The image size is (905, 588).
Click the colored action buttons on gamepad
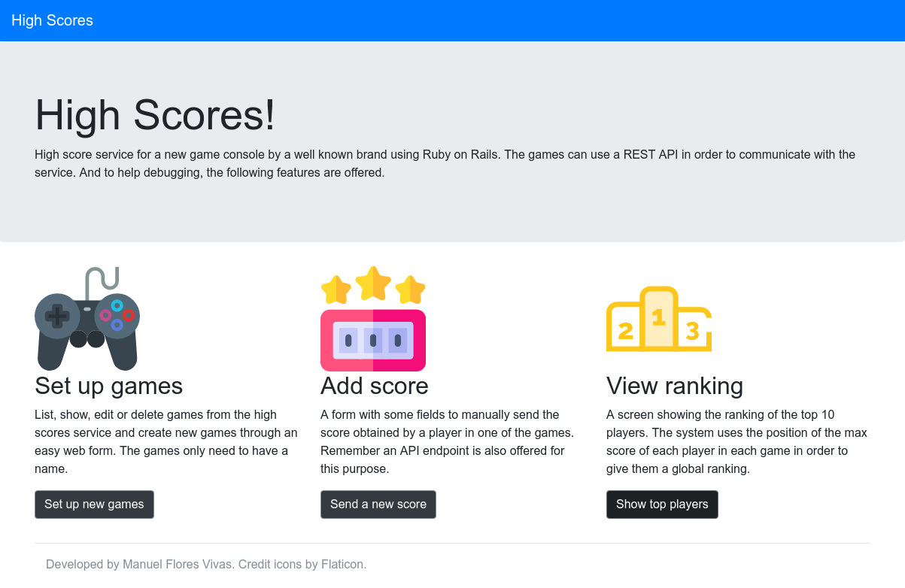117,315
